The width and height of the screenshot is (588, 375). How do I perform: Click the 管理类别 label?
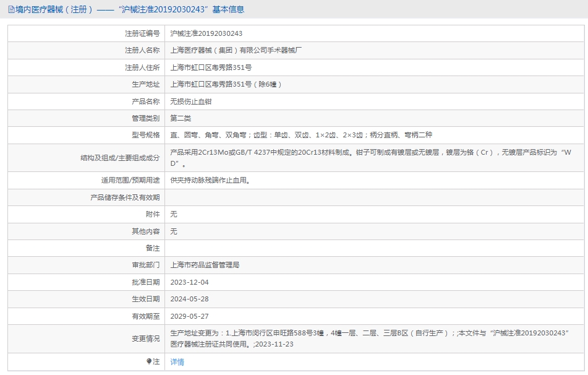(146, 118)
